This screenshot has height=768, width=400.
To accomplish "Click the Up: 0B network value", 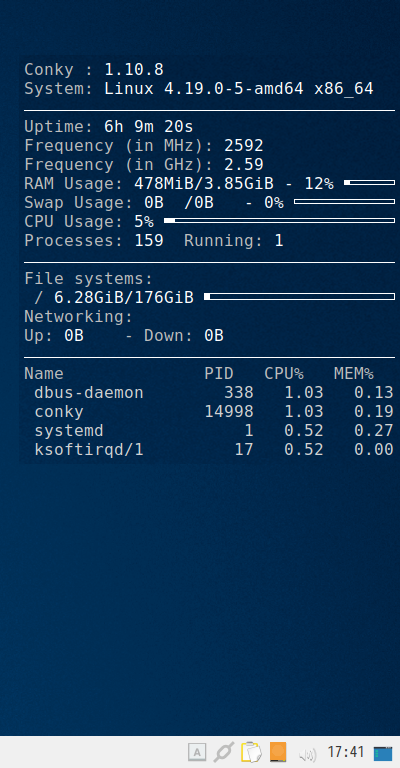I will pos(54,336).
